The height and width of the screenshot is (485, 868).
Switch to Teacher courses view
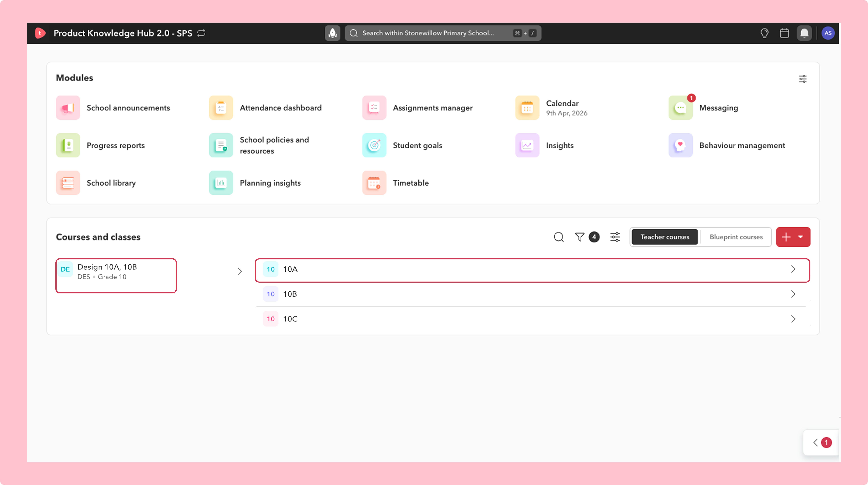point(665,237)
